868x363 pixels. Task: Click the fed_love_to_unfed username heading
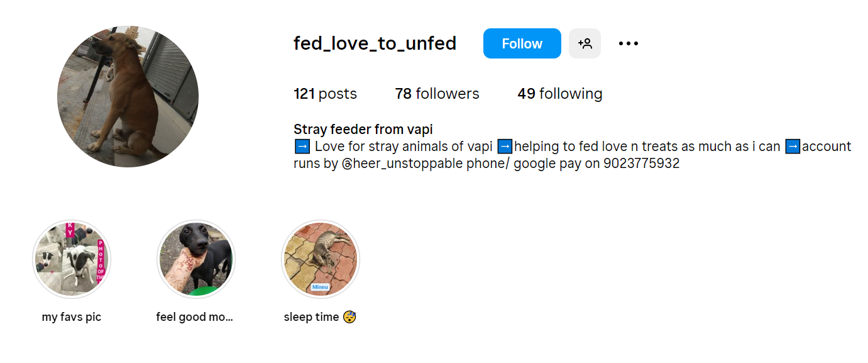coord(375,43)
